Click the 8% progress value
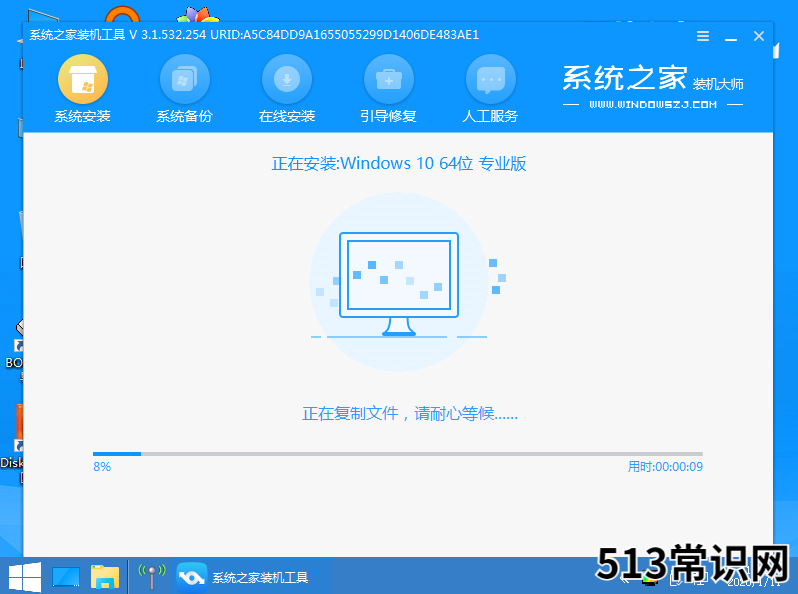 pos(102,467)
